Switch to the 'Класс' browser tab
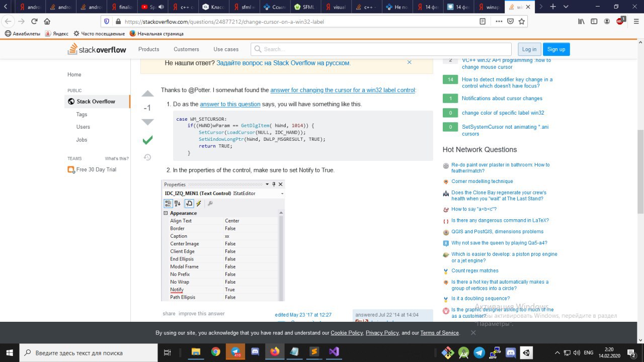644x362 pixels. 213,7
